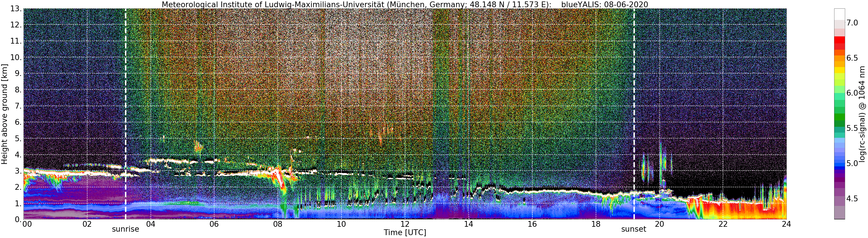Click the 6.0 colorbar tick label
868x238 pixels.
pyautogui.click(x=852, y=93)
